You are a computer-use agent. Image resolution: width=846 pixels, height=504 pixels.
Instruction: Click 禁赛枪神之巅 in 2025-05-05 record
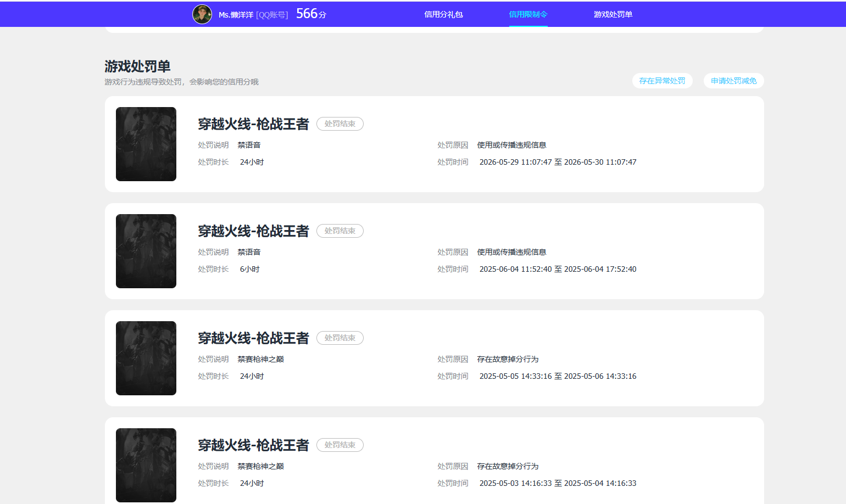point(260,359)
